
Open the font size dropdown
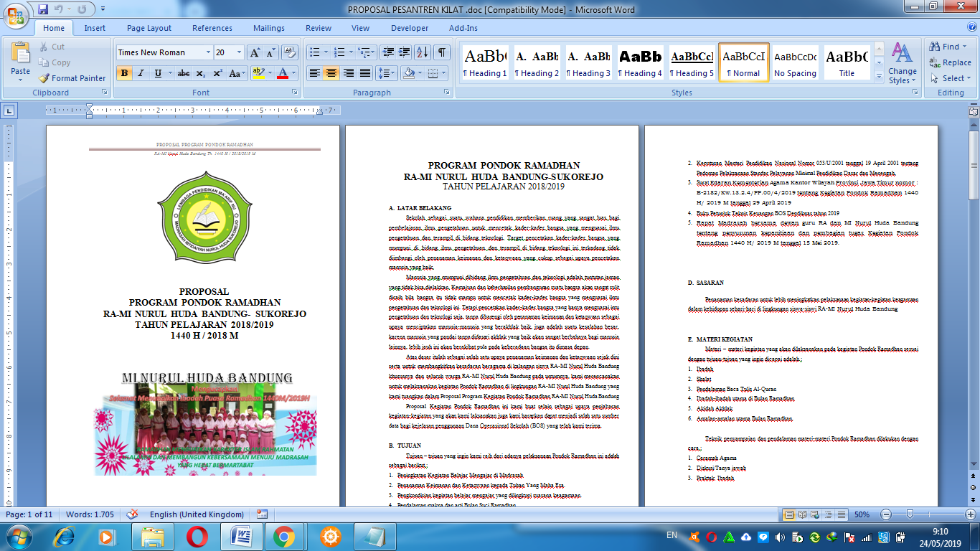pos(239,52)
